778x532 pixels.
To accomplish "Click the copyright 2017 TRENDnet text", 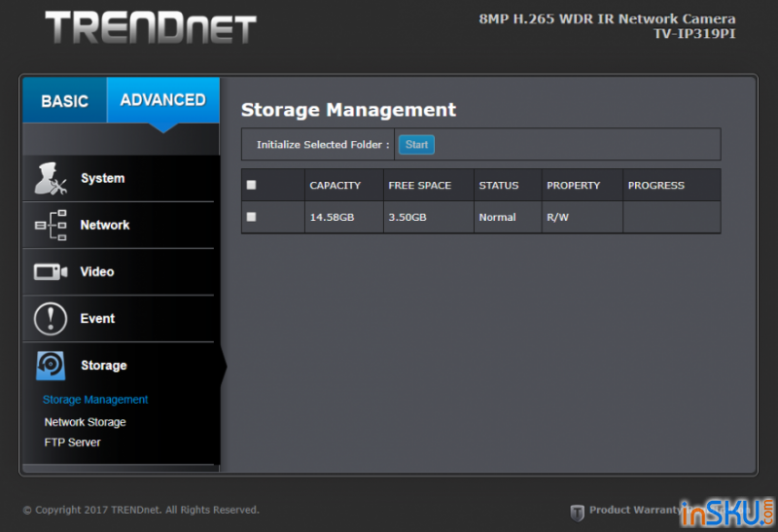I will (x=141, y=510).
